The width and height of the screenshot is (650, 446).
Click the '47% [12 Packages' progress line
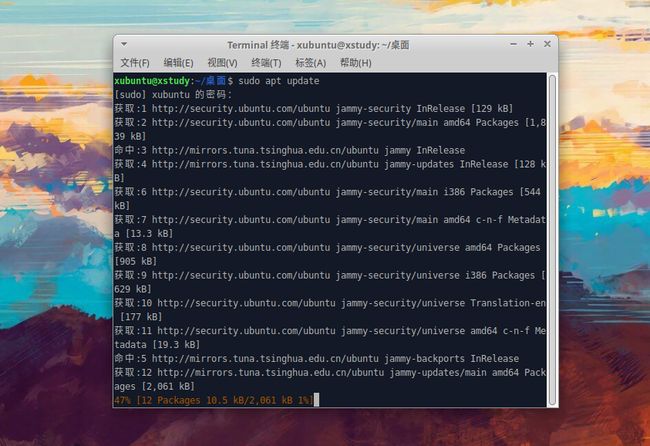pyautogui.click(x=214, y=400)
